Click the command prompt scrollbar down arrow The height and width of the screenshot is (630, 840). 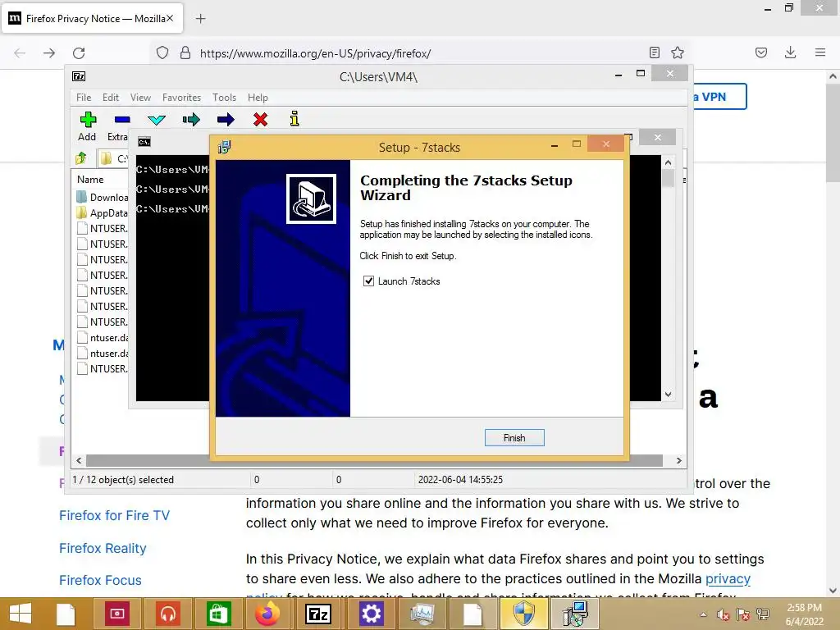point(668,395)
